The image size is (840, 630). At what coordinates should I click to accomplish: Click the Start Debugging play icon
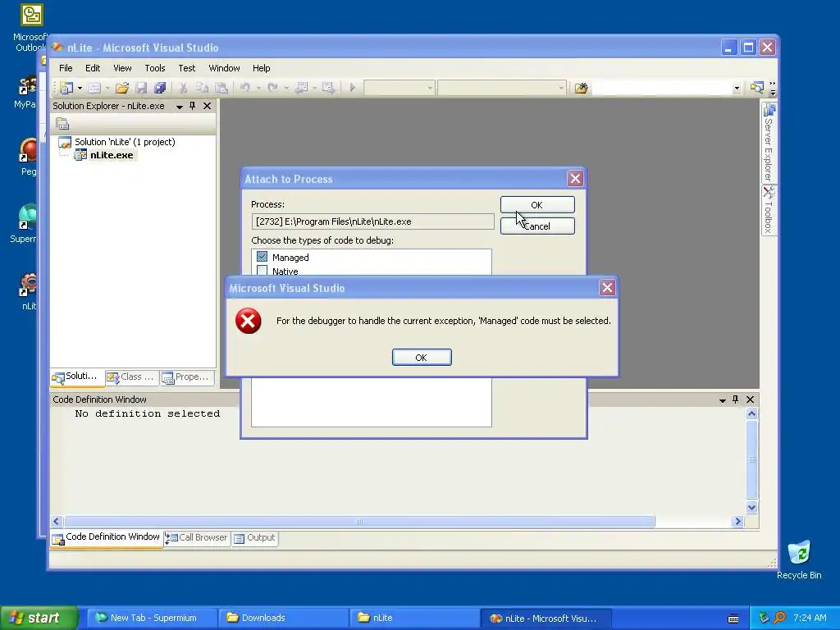(x=353, y=87)
